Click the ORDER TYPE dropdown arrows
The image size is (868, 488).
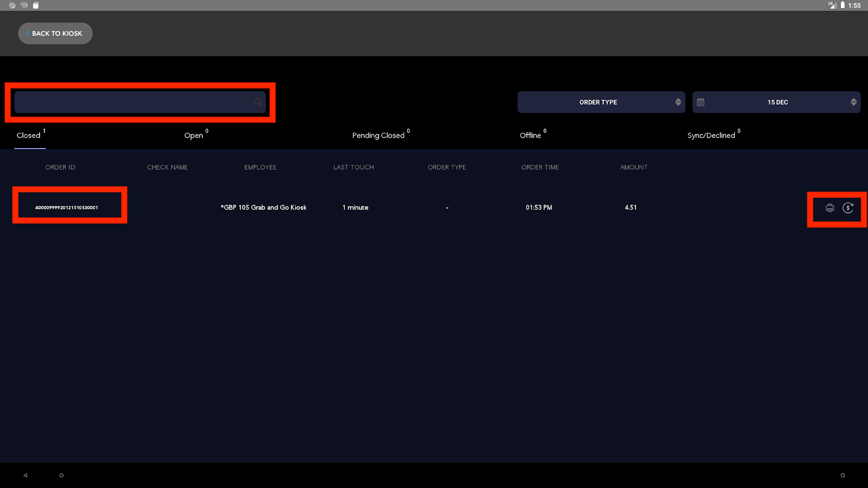coord(678,102)
